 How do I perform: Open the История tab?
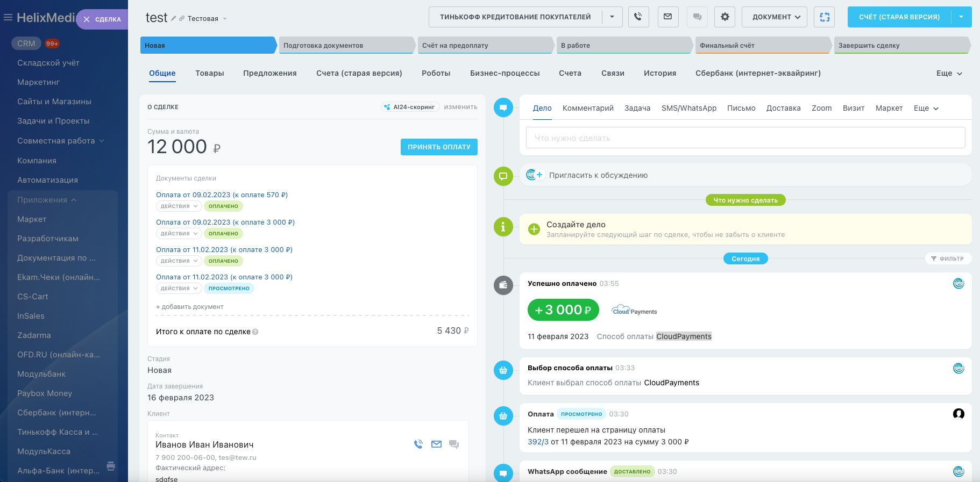(660, 73)
